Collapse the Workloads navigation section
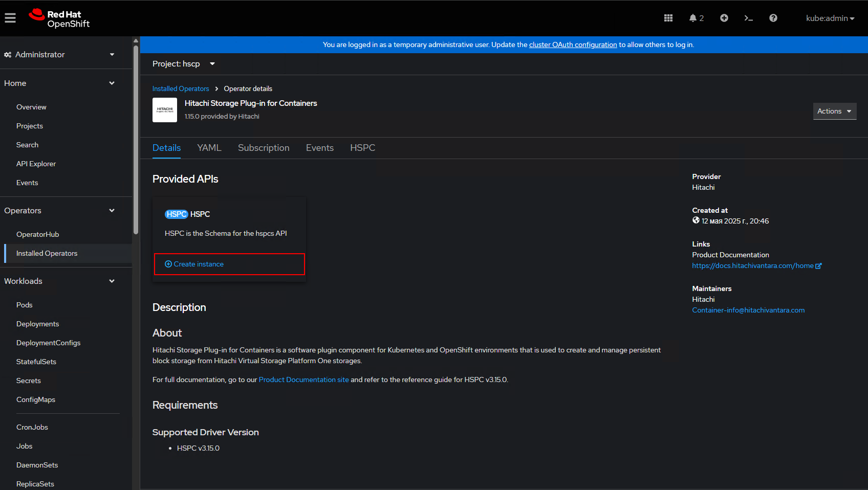This screenshot has height=490, width=868. pos(59,281)
